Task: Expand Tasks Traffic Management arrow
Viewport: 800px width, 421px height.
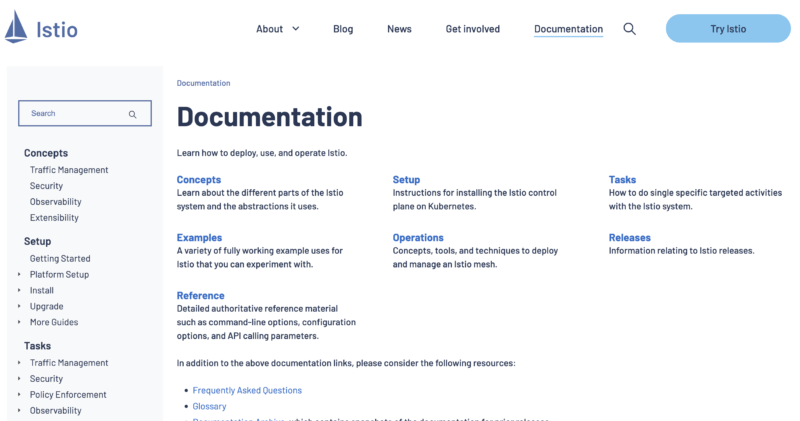Action: click(19, 363)
